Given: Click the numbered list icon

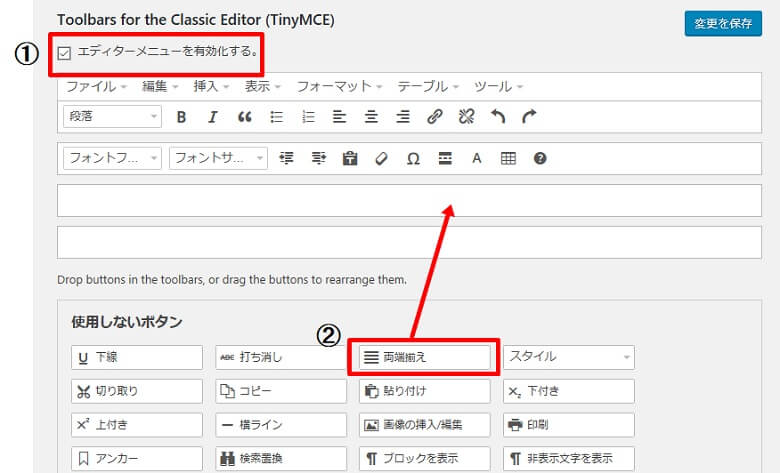Looking at the screenshot, I should [308, 117].
